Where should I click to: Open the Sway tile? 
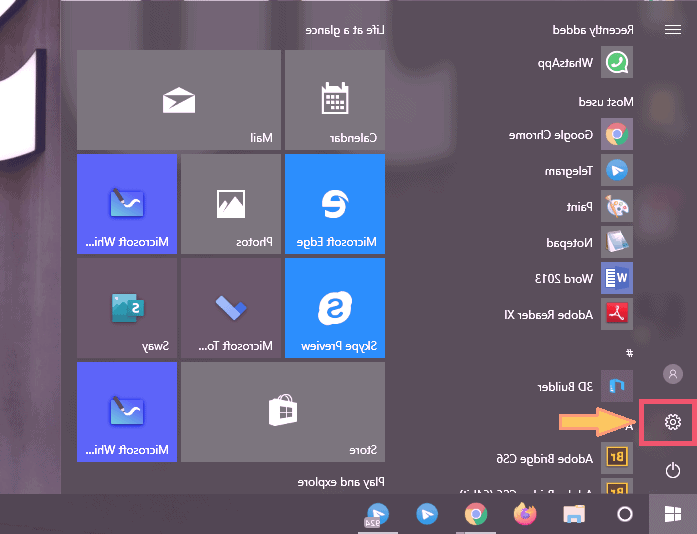pyautogui.click(x=127, y=308)
